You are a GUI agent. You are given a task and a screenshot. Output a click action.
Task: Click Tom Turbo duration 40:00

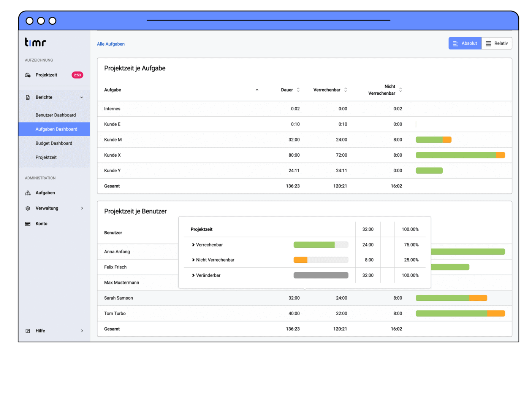[294, 314]
